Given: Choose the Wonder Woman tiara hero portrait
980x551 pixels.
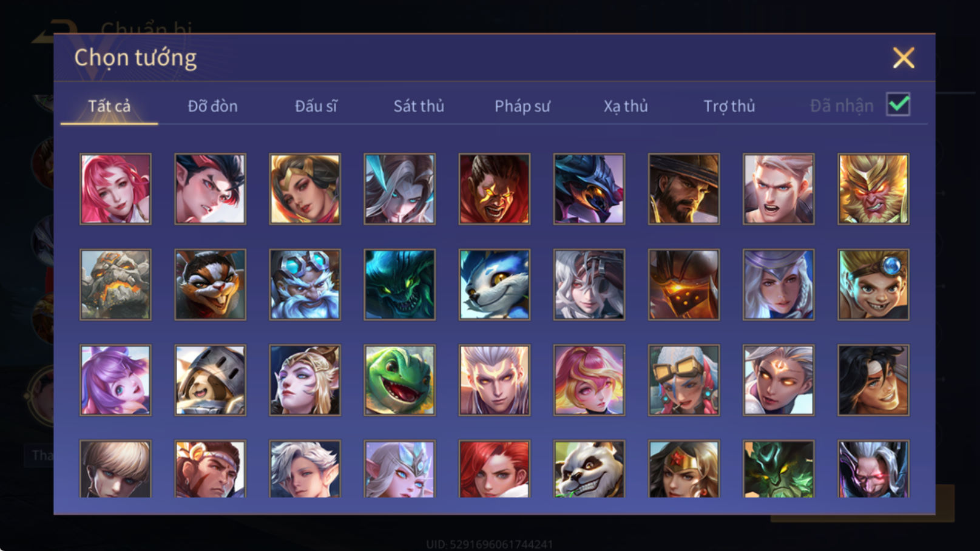Looking at the screenshot, I should click(x=684, y=469).
